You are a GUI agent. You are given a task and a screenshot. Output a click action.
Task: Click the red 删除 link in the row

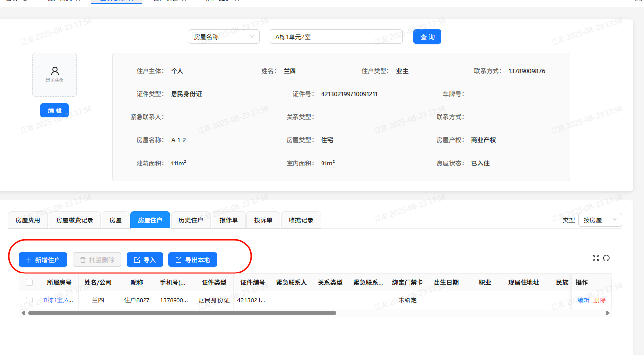(x=599, y=300)
